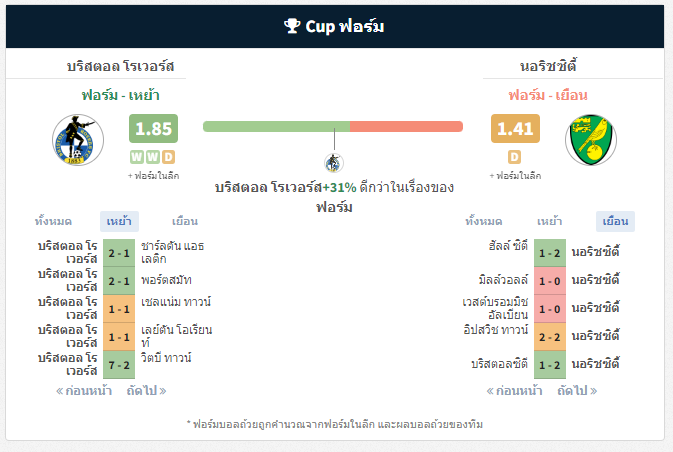
Task: Click the green 1.85 form rating box
Action: point(154,128)
